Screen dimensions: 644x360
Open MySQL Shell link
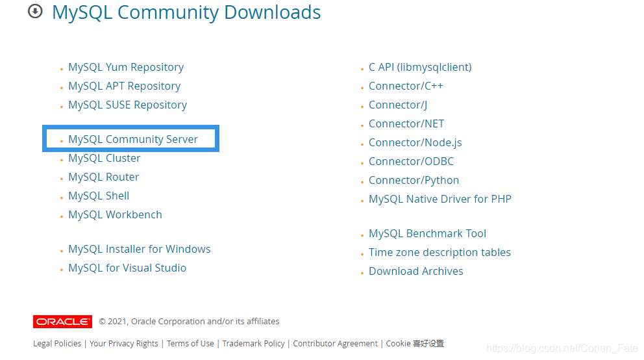coord(99,196)
